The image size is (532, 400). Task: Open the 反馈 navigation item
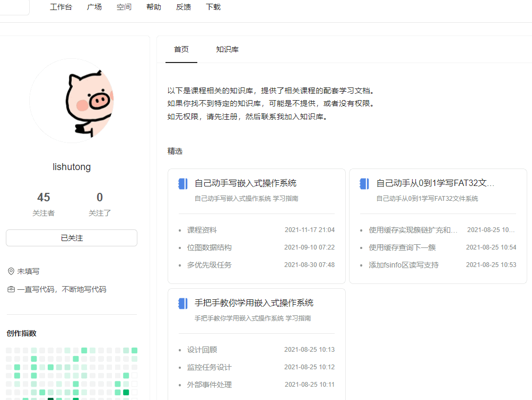click(x=184, y=7)
